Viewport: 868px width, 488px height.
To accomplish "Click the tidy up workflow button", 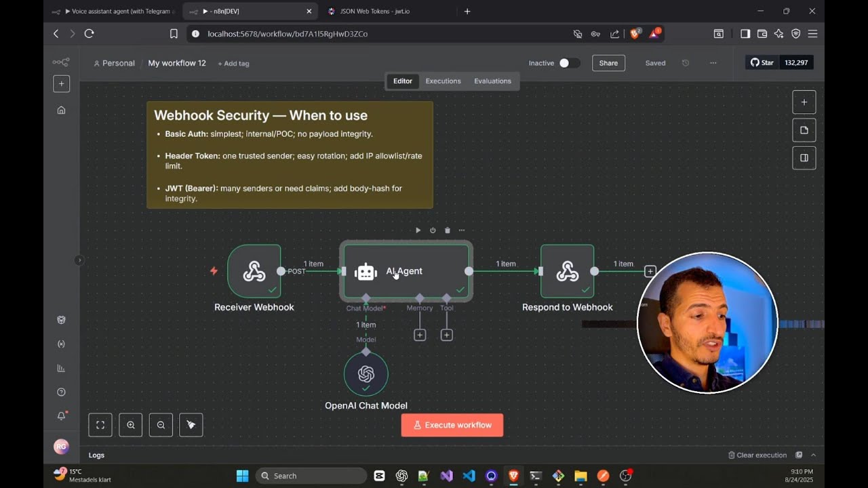I will point(191,425).
